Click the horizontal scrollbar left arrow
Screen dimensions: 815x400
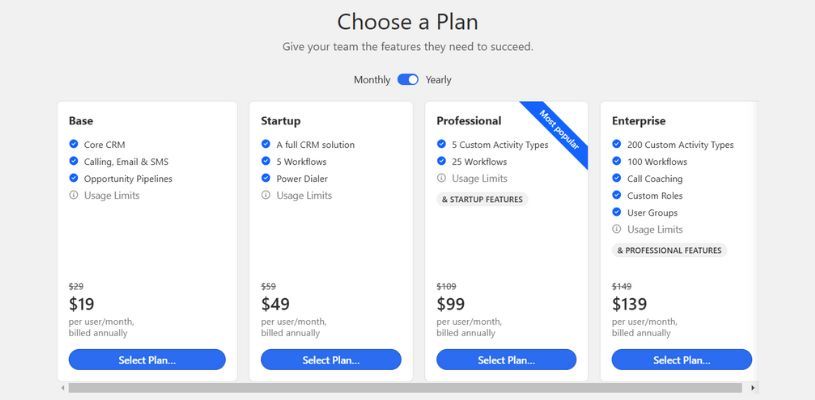point(63,388)
